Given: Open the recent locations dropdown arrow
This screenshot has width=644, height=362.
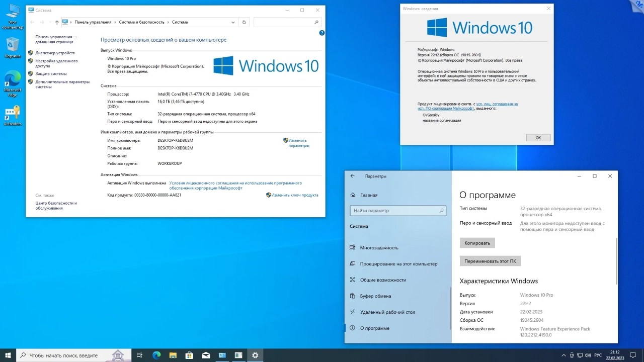Looking at the screenshot, I should pyautogui.click(x=50, y=22).
